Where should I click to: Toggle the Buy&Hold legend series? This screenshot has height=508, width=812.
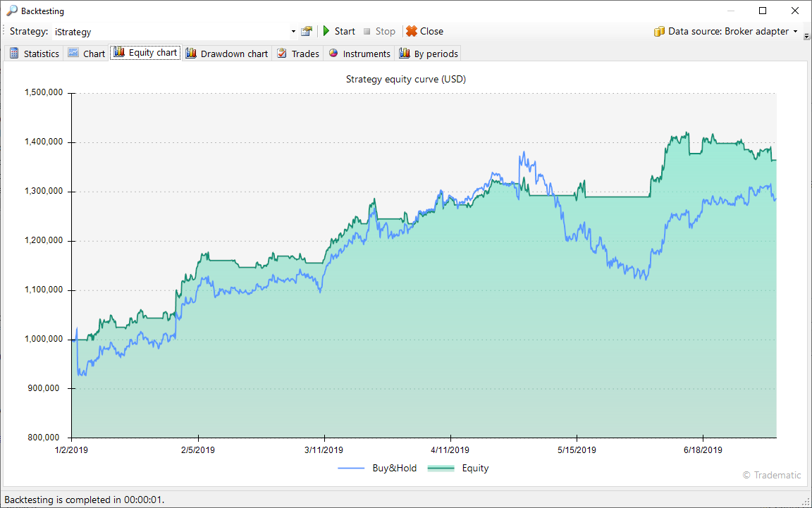(394, 468)
